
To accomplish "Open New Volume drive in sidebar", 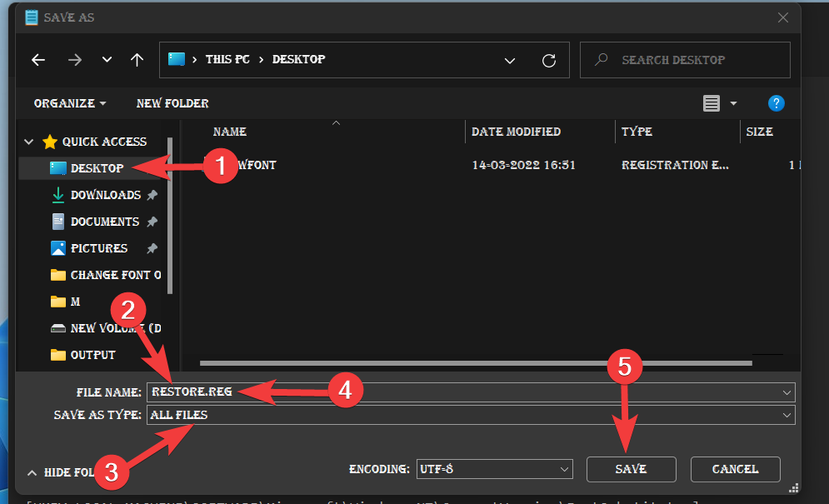I will 116,328.
